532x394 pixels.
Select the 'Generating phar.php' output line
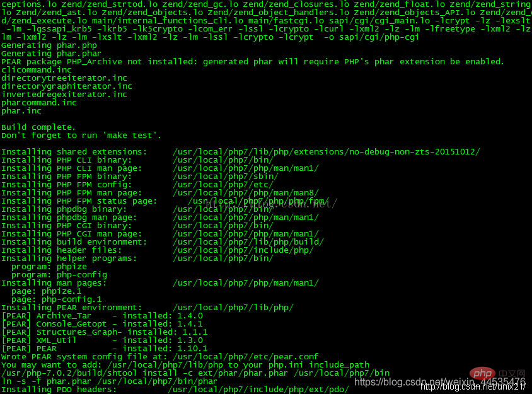click(x=49, y=45)
